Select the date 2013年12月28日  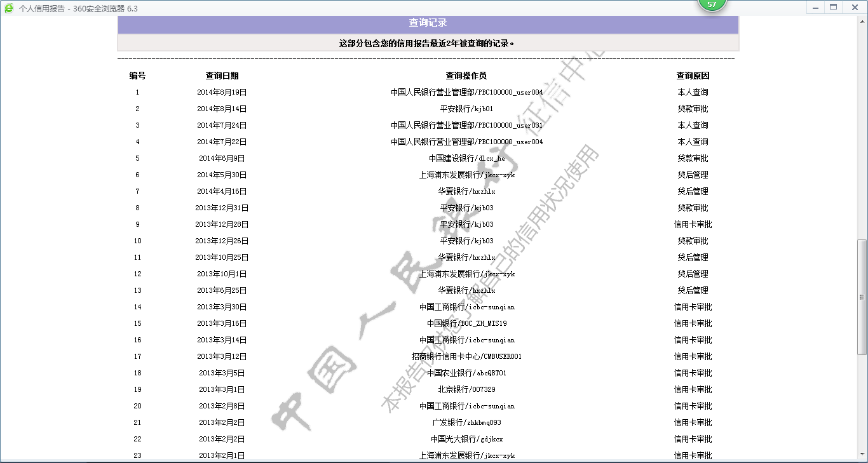click(222, 224)
